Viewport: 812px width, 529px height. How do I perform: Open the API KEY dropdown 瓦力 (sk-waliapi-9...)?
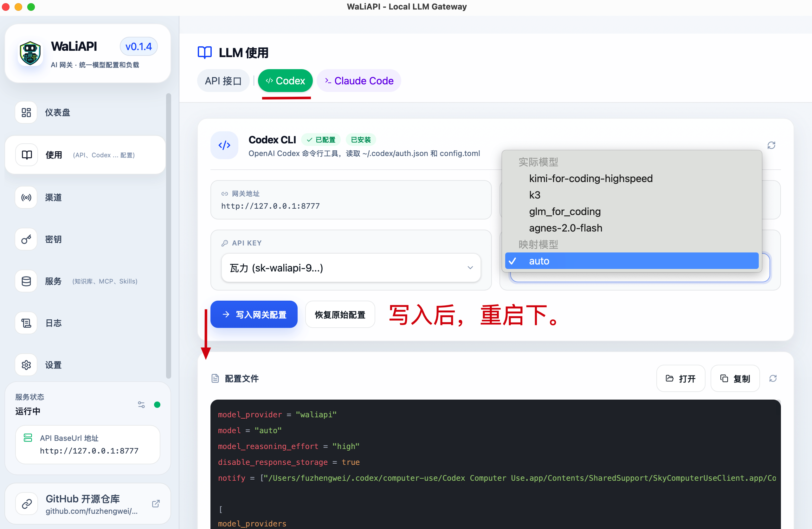pyautogui.click(x=351, y=268)
